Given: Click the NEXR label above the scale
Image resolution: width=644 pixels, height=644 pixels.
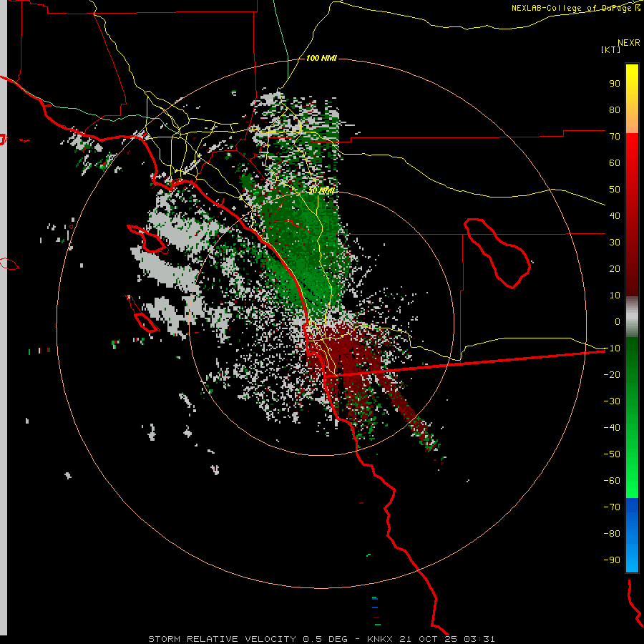Looking at the screenshot, I should (628, 43).
